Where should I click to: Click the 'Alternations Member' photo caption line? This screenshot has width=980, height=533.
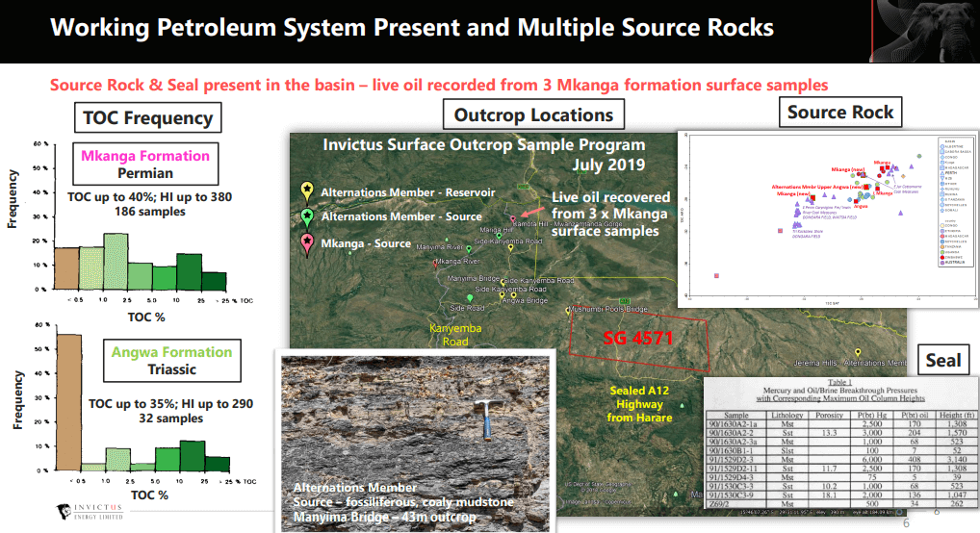click(x=355, y=488)
